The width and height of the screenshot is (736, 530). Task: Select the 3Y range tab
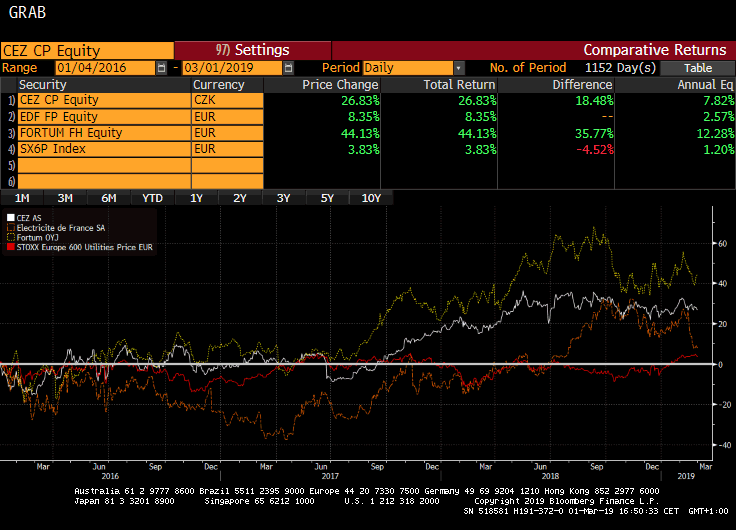point(284,198)
